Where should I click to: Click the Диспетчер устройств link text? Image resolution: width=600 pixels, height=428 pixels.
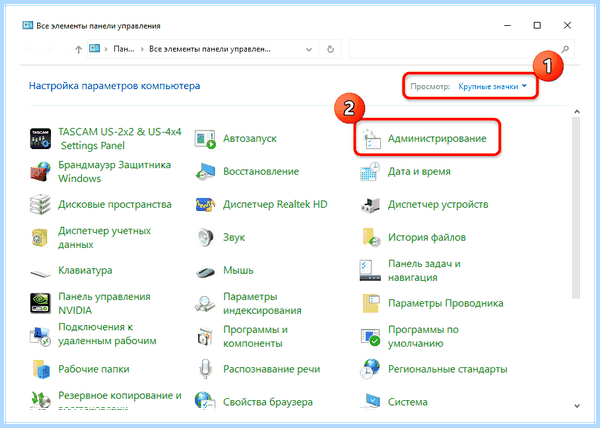pos(438,204)
